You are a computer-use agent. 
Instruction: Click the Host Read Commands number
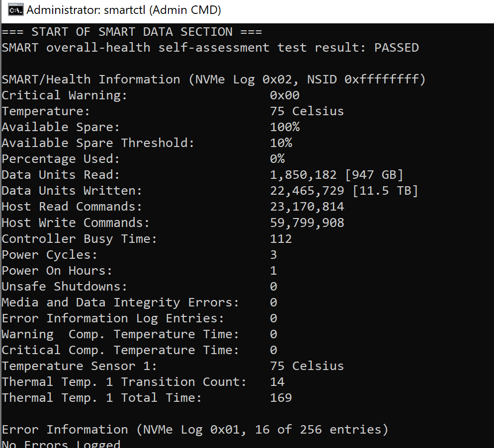(x=307, y=207)
